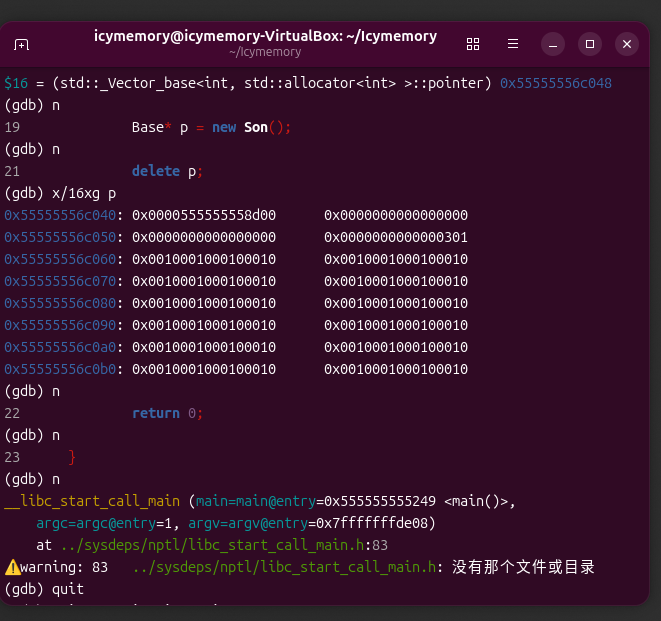Viewport: 661px width, 621px height.
Task: Maximize the terminal window
Action: coord(590,44)
